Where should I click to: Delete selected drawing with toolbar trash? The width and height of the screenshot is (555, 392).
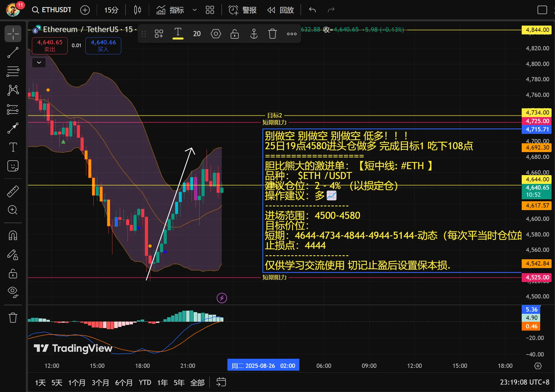pyautogui.click(x=272, y=34)
